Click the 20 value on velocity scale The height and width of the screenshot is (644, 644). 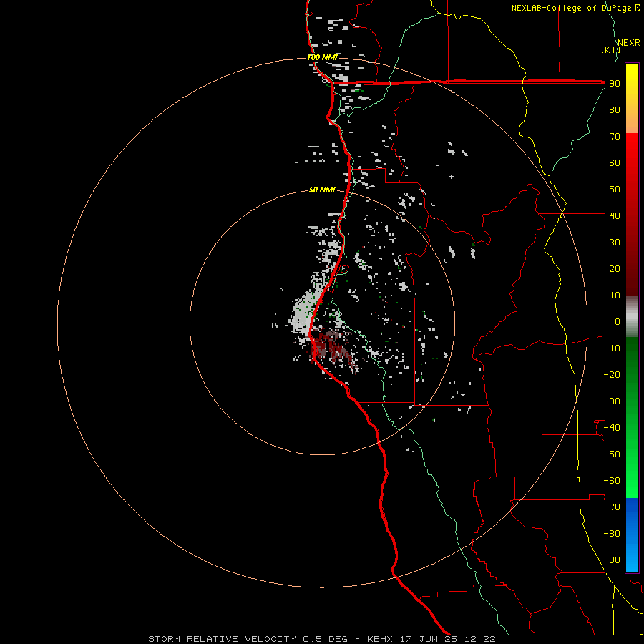click(615, 268)
